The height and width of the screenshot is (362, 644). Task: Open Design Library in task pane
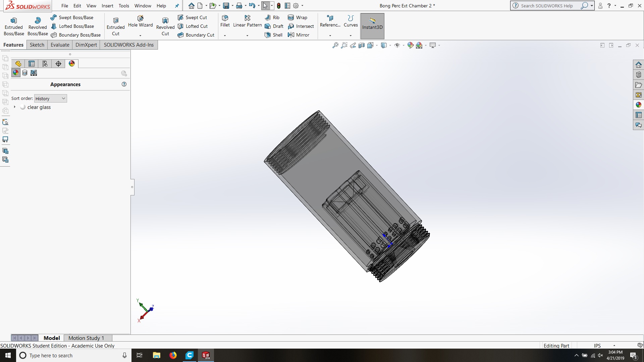[x=638, y=75]
